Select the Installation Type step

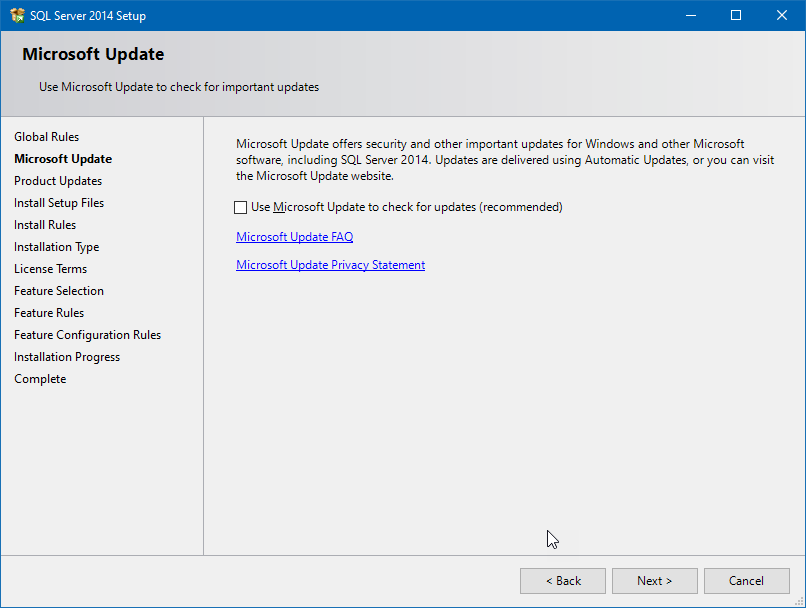56,246
